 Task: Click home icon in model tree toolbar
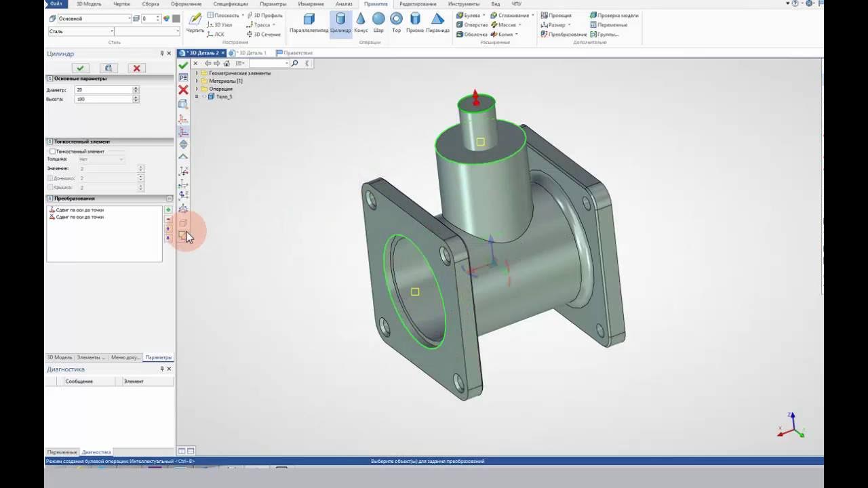226,63
